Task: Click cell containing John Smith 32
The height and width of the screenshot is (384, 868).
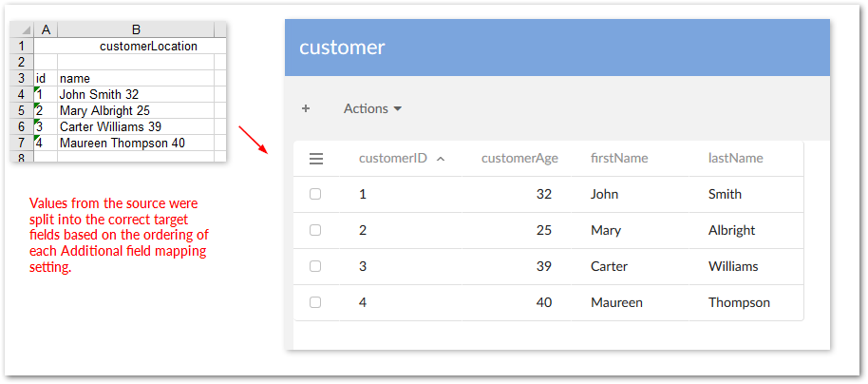Action: point(99,94)
